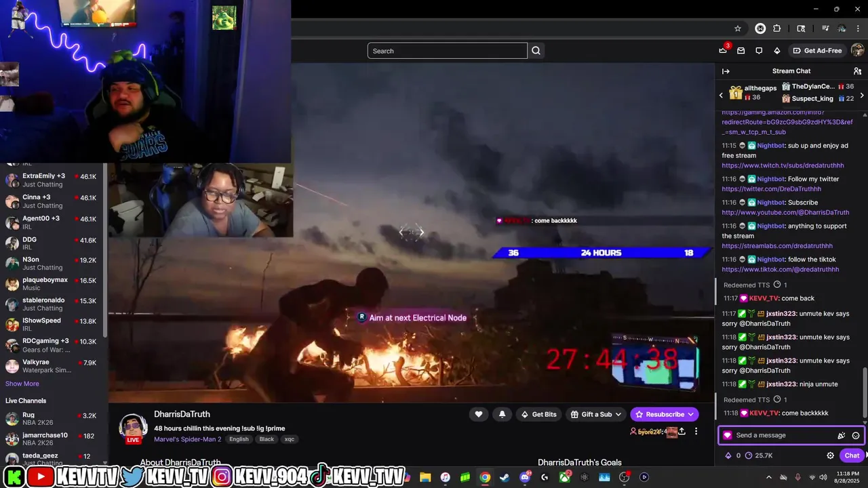Focus the Twitch Search field

pos(447,51)
